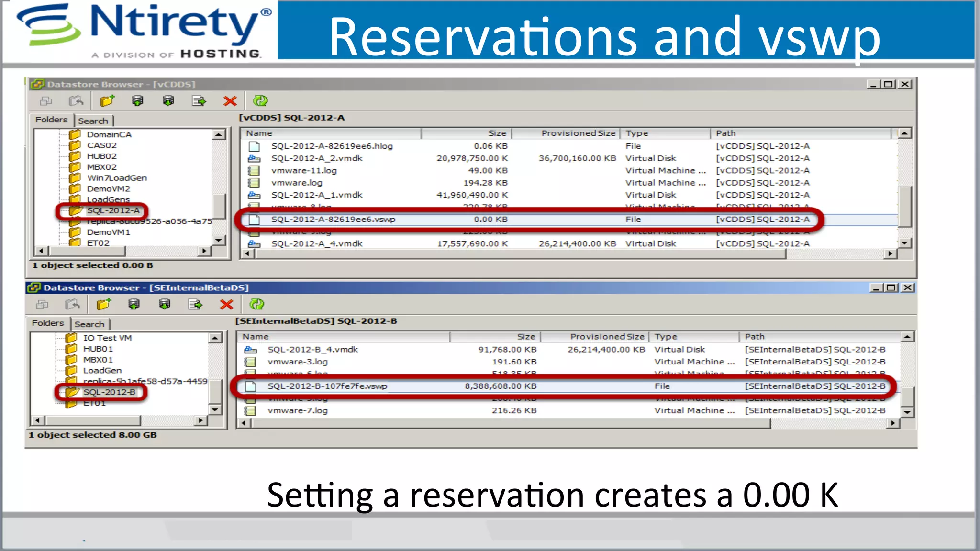Click disk icon of SQL-2012-B_4.vmdk
Image resolution: width=980 pixels, height=551 pixels.
coord(250,350)
